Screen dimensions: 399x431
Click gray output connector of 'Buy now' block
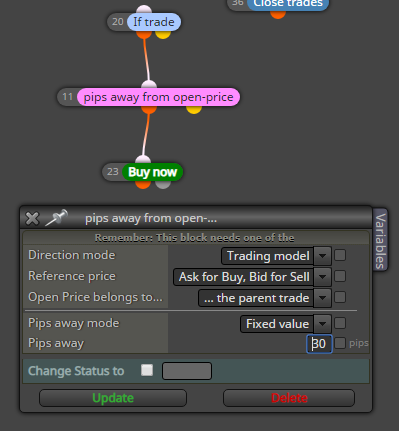[x=163, y=184]
